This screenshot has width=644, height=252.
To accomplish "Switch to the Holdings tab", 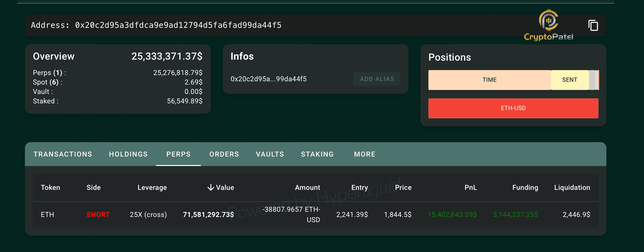I will coord(128,154).
